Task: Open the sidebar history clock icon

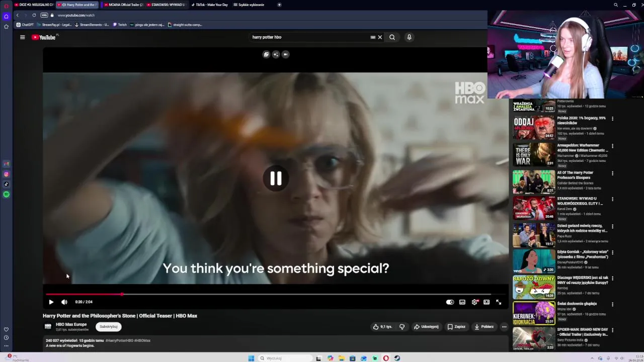Action: click(x=6, y=337)
